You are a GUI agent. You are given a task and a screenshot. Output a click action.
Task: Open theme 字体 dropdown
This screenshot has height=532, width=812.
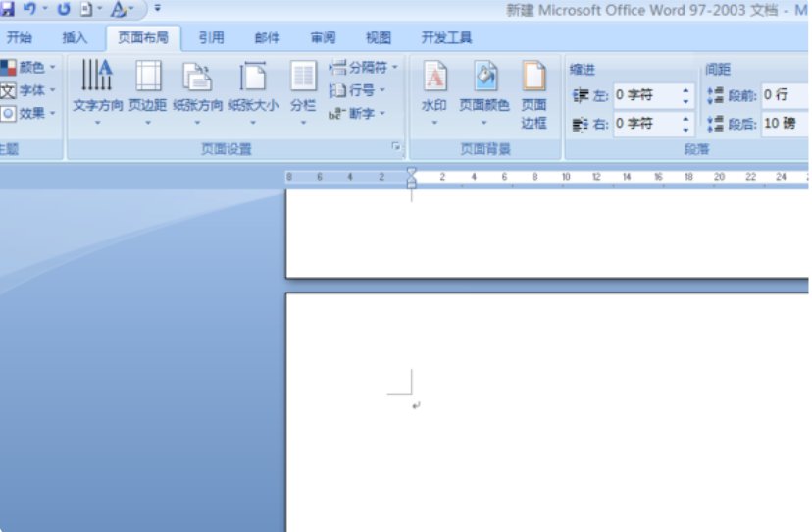[28, 90]
